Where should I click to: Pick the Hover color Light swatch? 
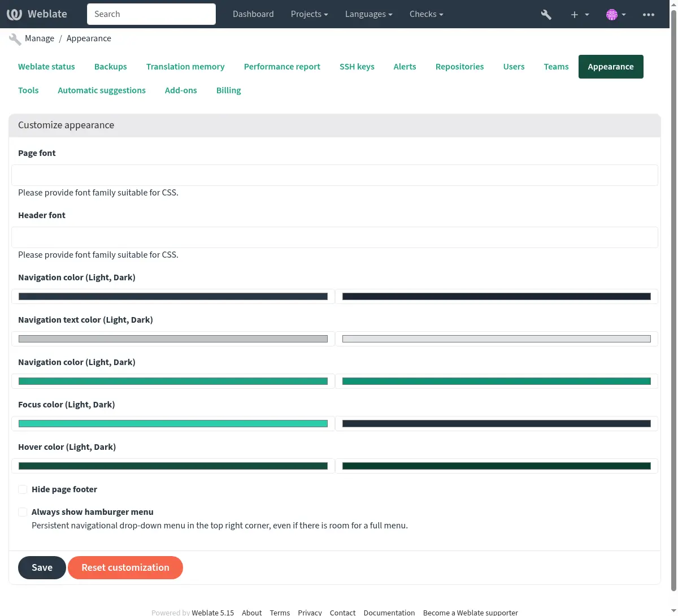[173, 466]
